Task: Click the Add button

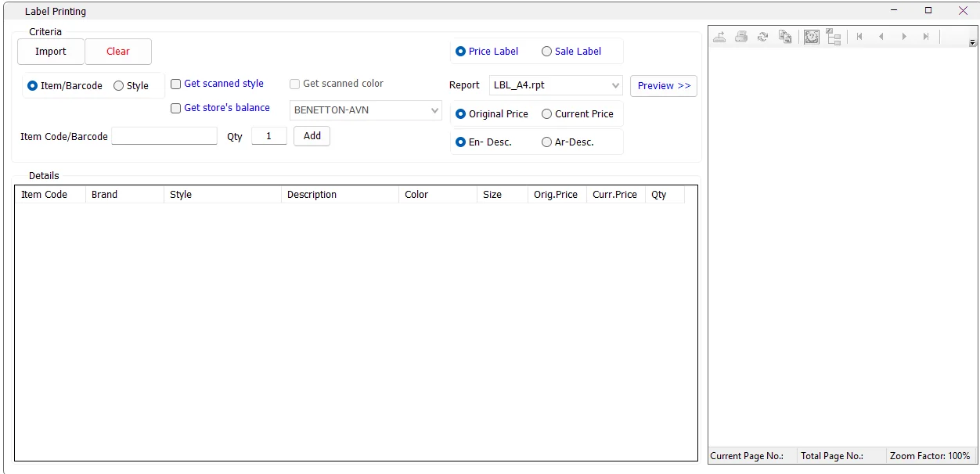Action: coord(312,136)
